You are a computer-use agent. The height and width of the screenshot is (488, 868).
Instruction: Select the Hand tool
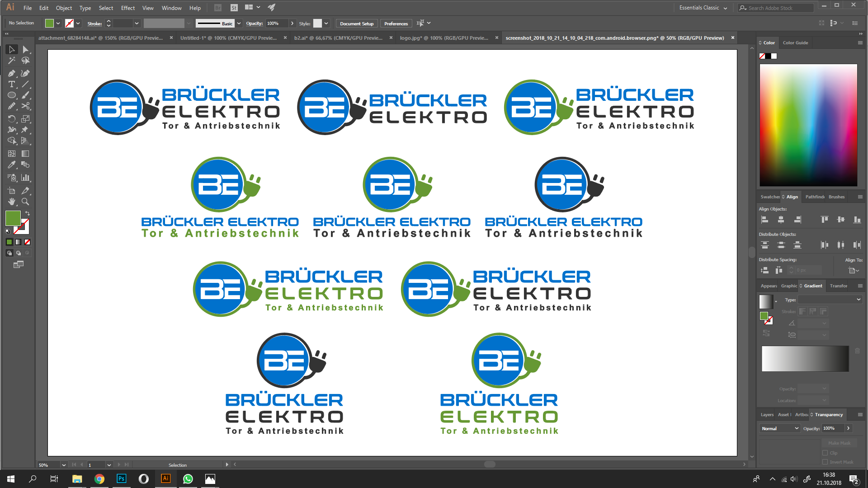point(12,202)
